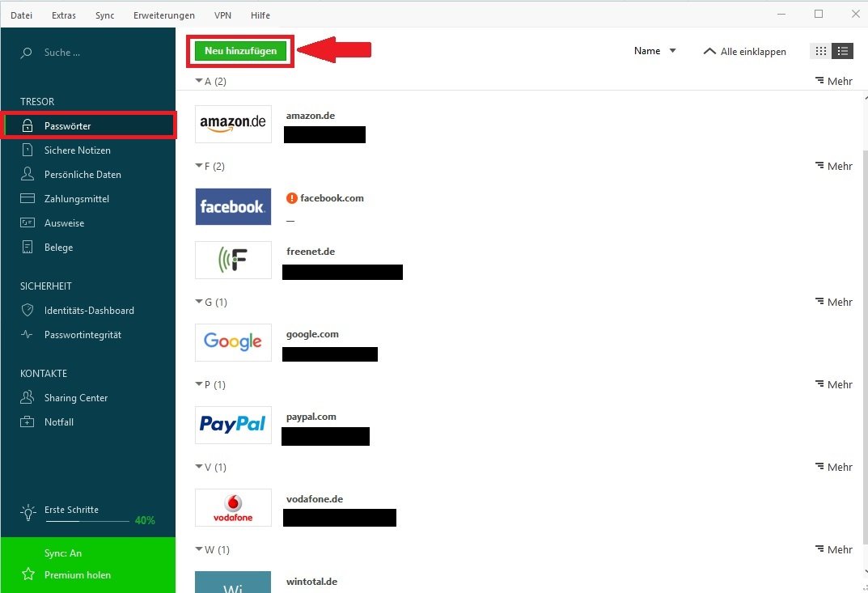
Task: Select the vodafone.de entry name
Action: click(315, 499)
